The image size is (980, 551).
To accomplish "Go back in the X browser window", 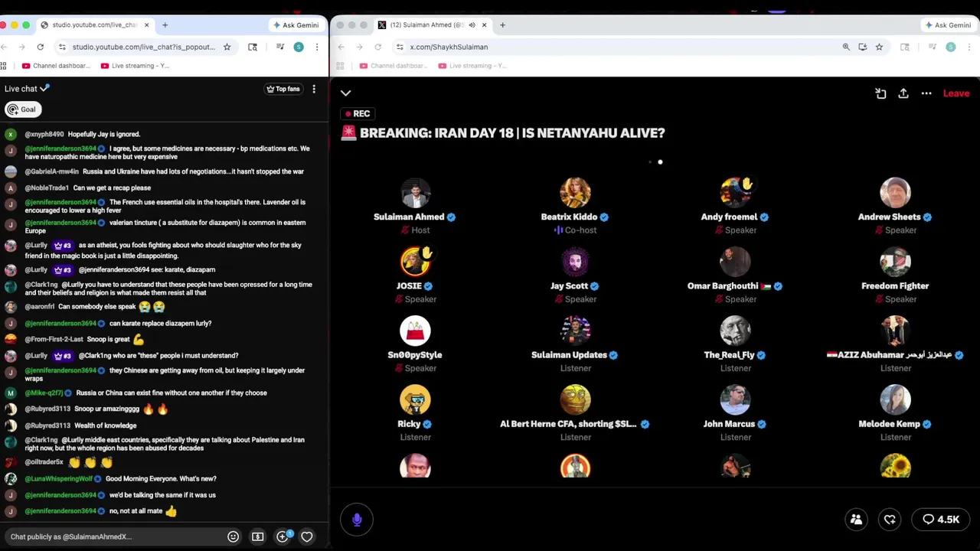I will click(x=341, y=47).
